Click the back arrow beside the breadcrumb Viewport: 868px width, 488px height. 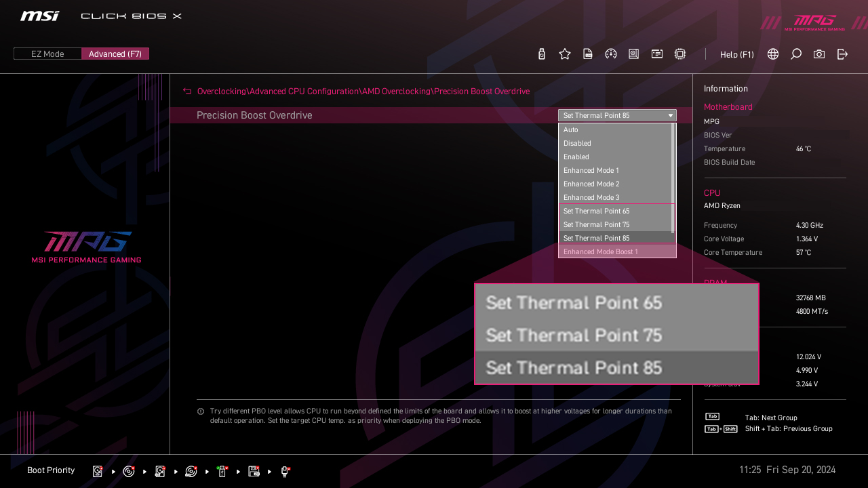(x=187, y=91)
